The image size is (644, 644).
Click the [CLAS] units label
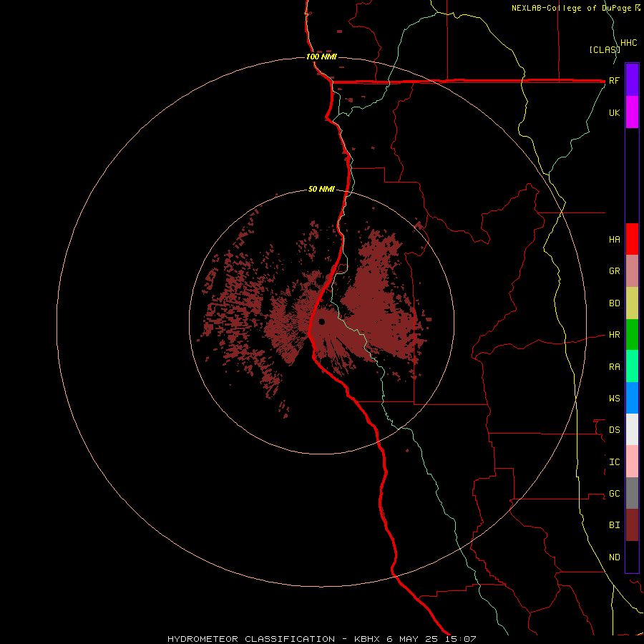coord(605,49)
